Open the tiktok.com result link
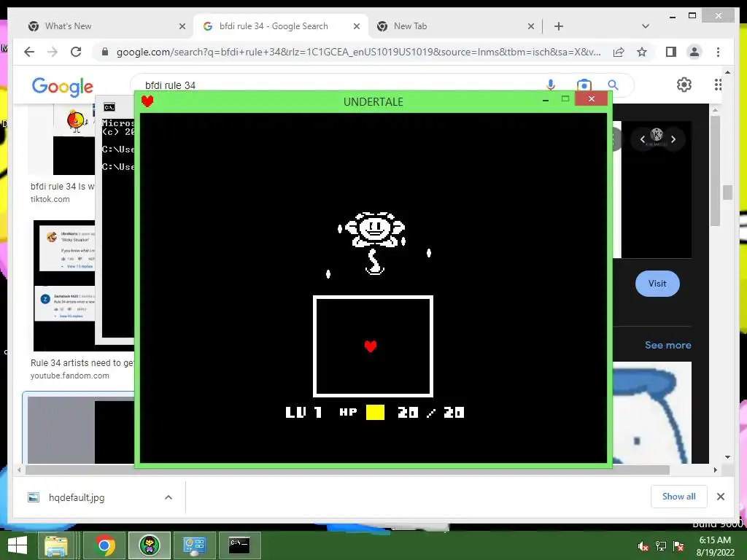This screenshot has height=560, width=747. click(x=50, y=199)
